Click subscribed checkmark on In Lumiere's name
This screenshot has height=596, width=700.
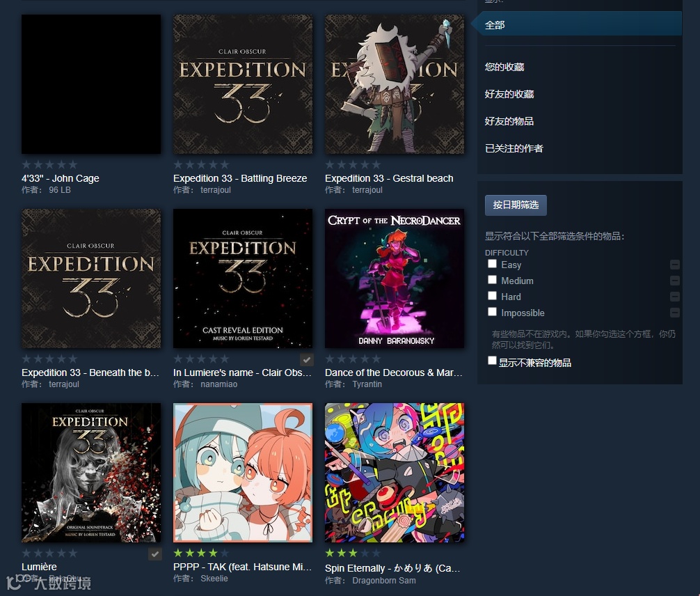coord(306,359)
